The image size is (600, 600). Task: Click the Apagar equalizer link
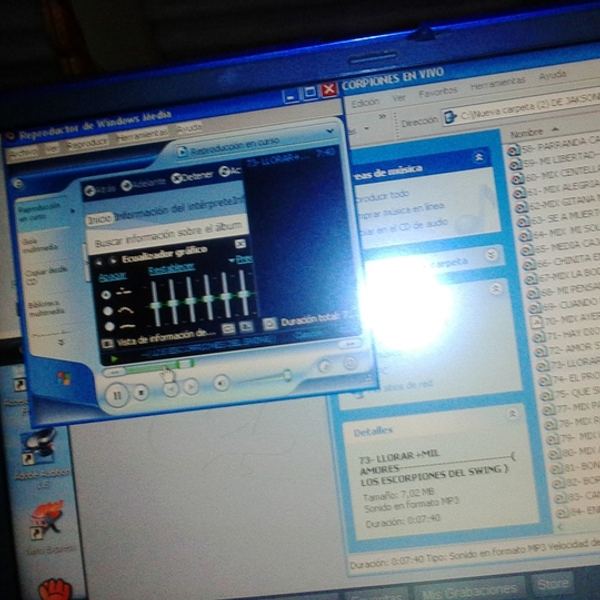click(x=112, y=276)
